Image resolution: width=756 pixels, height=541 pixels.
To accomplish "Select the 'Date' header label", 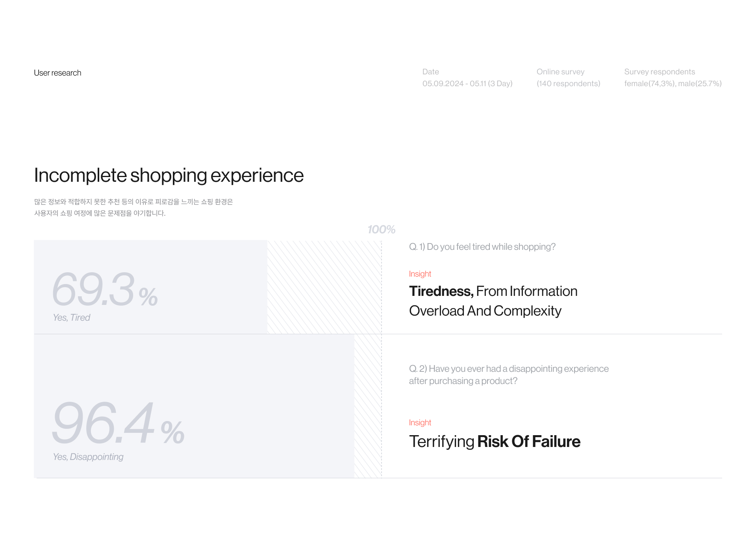I will tap(430, 72).
